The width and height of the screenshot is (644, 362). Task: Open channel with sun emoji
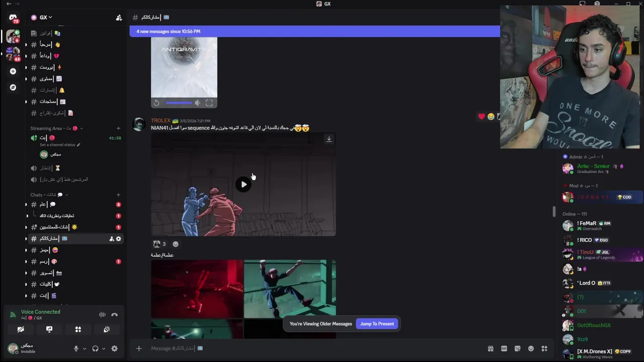click(75, 227)
